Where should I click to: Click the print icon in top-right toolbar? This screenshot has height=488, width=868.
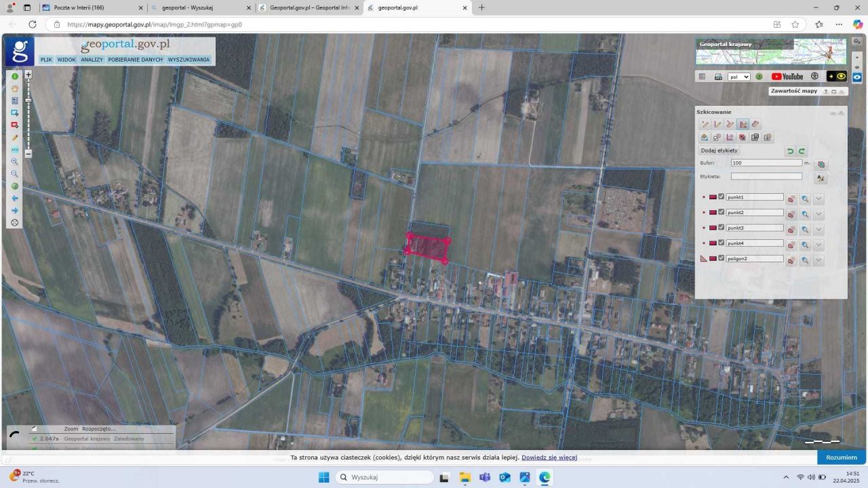(x=718, y=77)
